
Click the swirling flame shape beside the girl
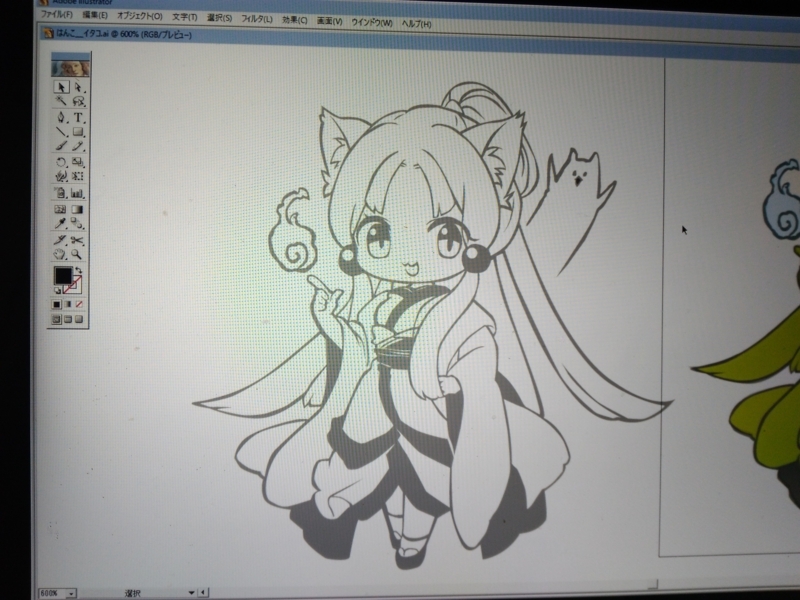click(295, 232)
